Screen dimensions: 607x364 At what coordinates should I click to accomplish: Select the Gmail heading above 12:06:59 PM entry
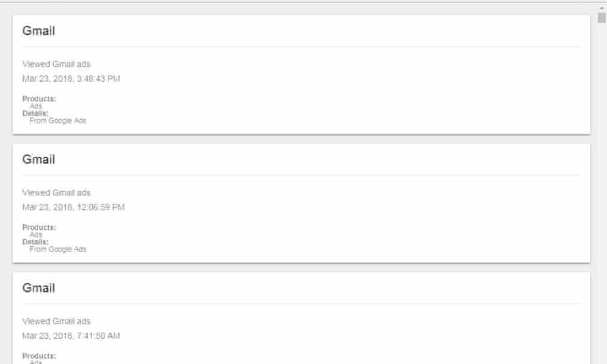[39, 160]
